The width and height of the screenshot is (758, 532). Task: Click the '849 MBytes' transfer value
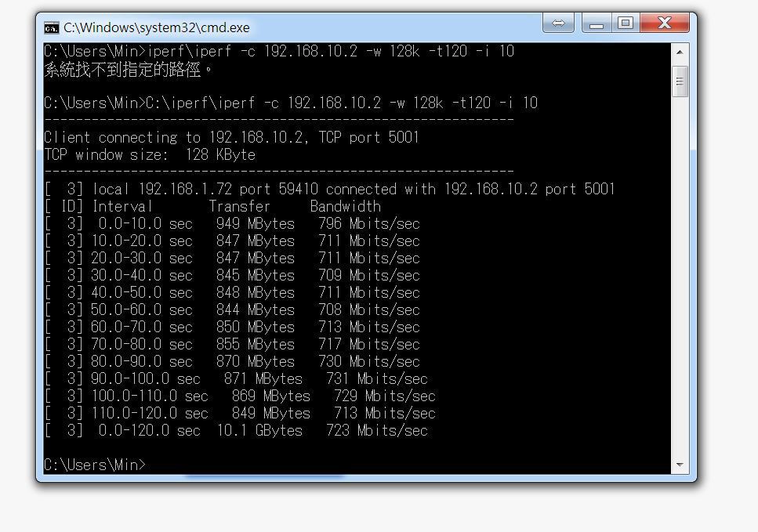pos(270,413)
